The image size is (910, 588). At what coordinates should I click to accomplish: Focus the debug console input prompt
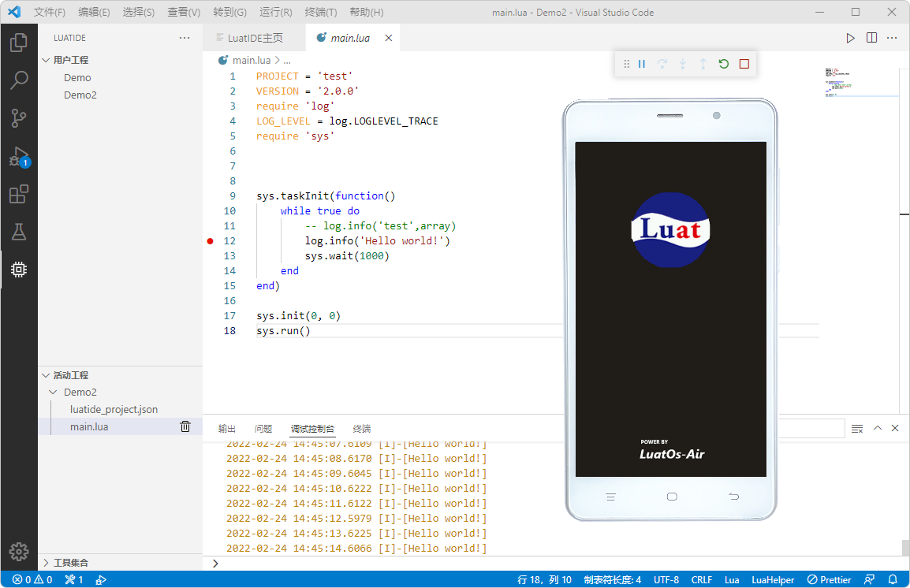558,563
